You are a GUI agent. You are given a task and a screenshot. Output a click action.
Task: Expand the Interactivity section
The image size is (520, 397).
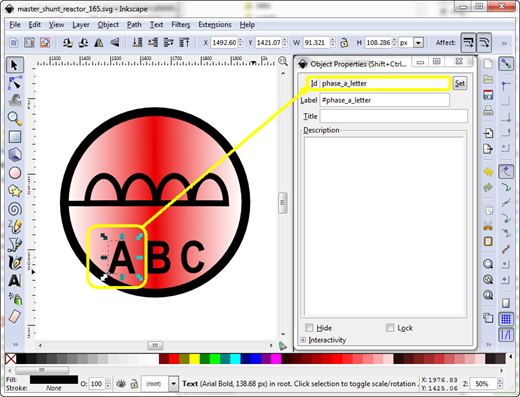click(x=303, y=340)
